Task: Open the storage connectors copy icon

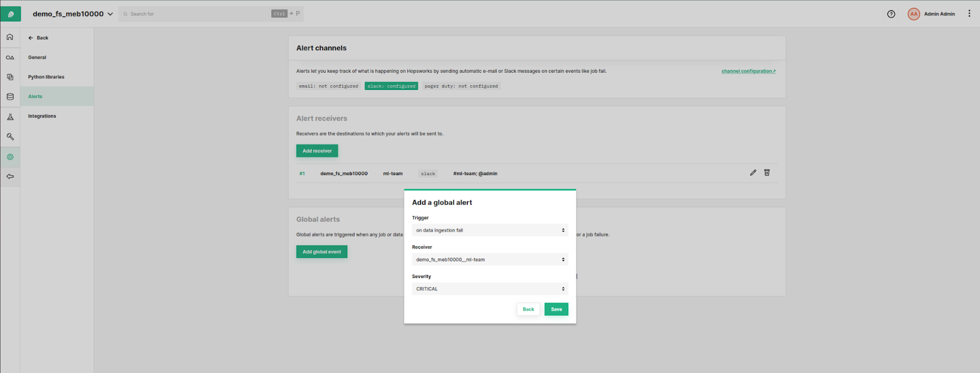Action: click(10, 77)
